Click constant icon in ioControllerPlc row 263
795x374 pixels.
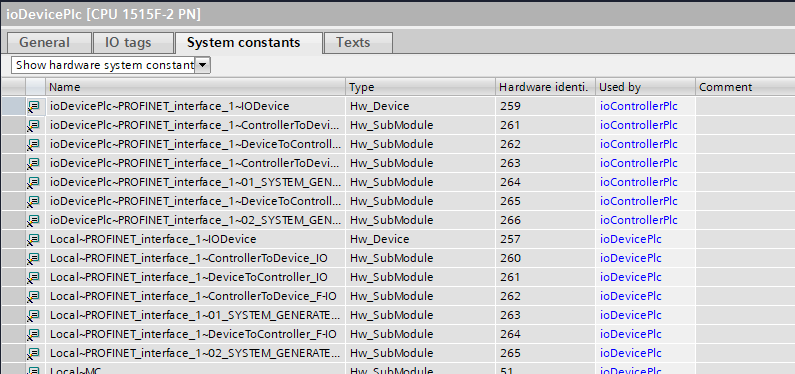(33, 163)
